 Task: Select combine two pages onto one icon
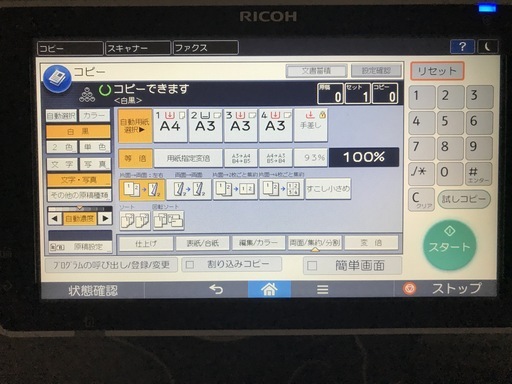235,189
